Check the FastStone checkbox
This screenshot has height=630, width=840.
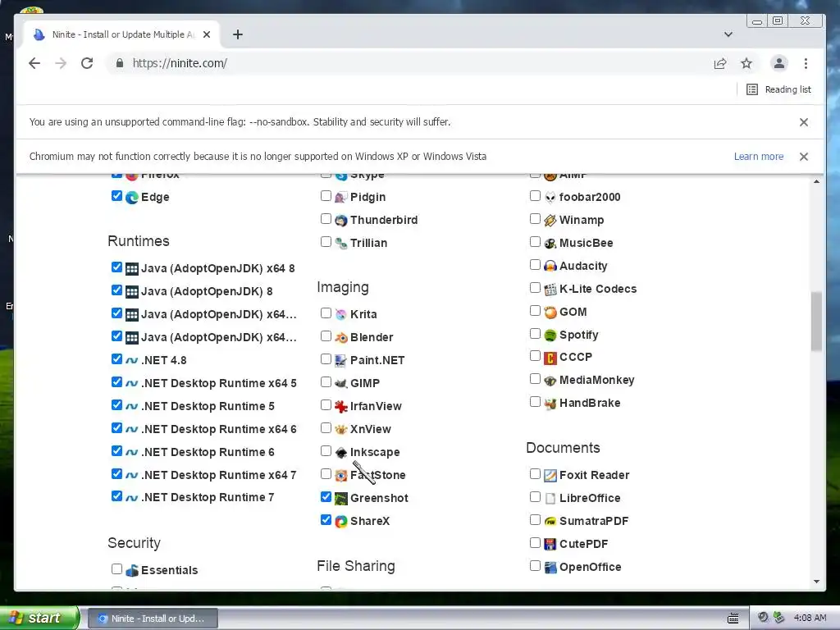(x=326, y=473)
